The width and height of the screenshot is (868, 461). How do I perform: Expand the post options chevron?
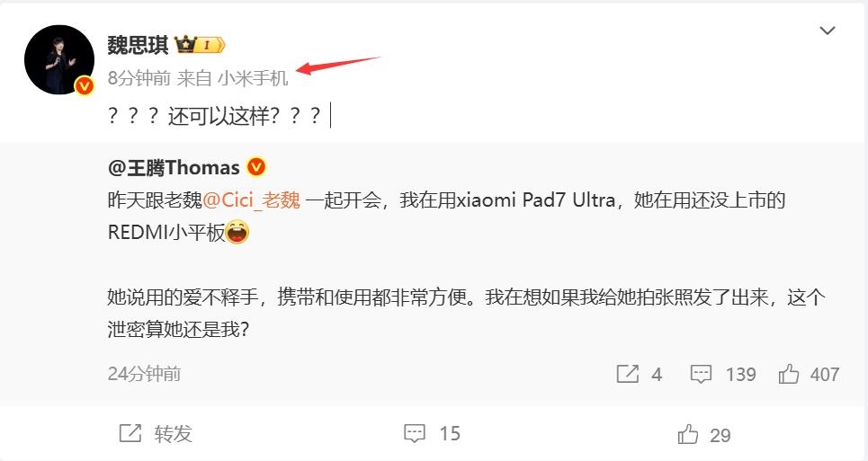827,31
